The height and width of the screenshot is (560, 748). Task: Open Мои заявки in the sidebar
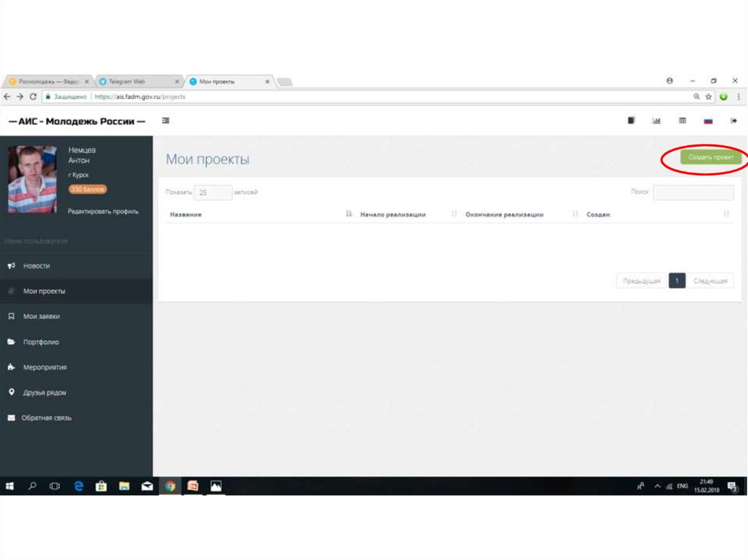point(76,316)
